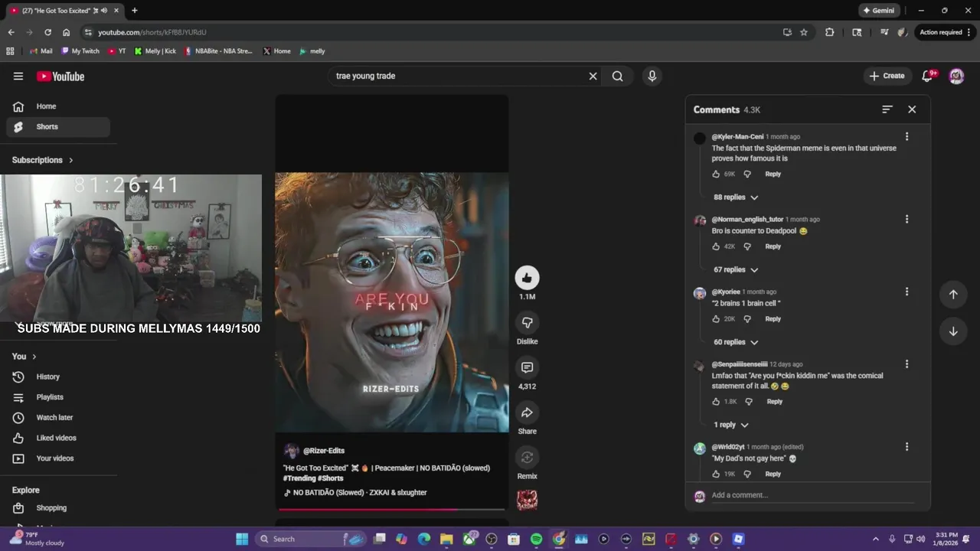Image resolution: width=980 pixels, height=551 pixels.
Task: Reply to Norman_english_tutor's comment
Action: 773,246
